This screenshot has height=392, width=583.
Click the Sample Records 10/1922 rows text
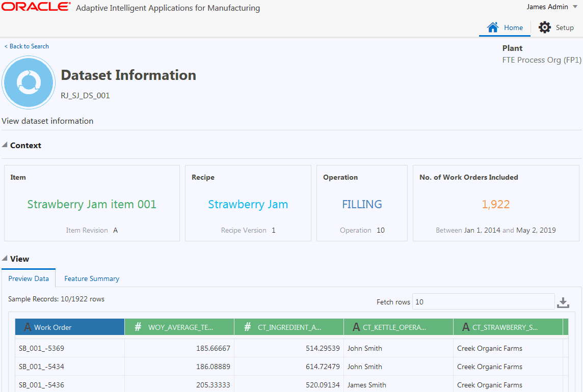(56, 299)
